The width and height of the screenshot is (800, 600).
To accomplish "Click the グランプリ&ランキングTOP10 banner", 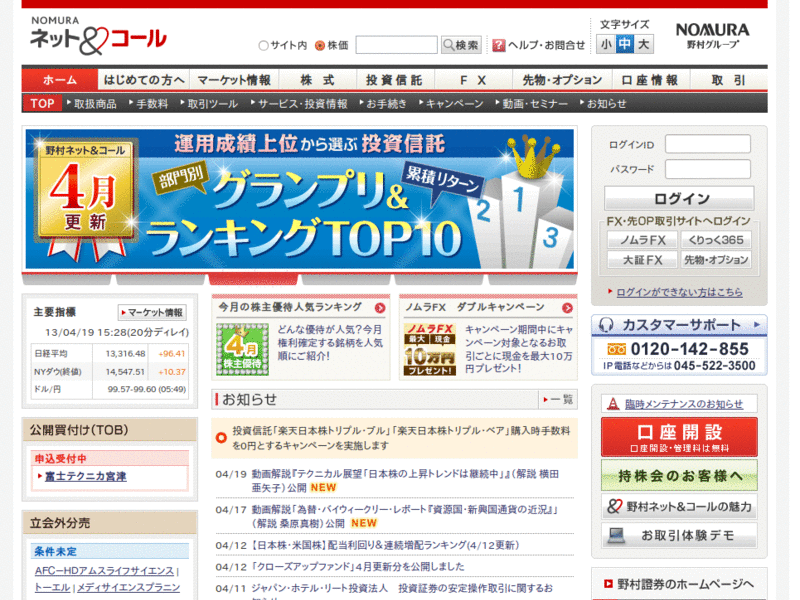I will coord(299,199).
